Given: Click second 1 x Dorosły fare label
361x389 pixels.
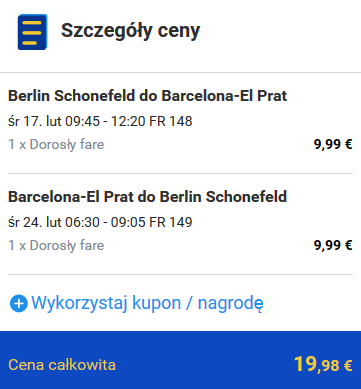Looking at the screenshot, I should [56, 246].
